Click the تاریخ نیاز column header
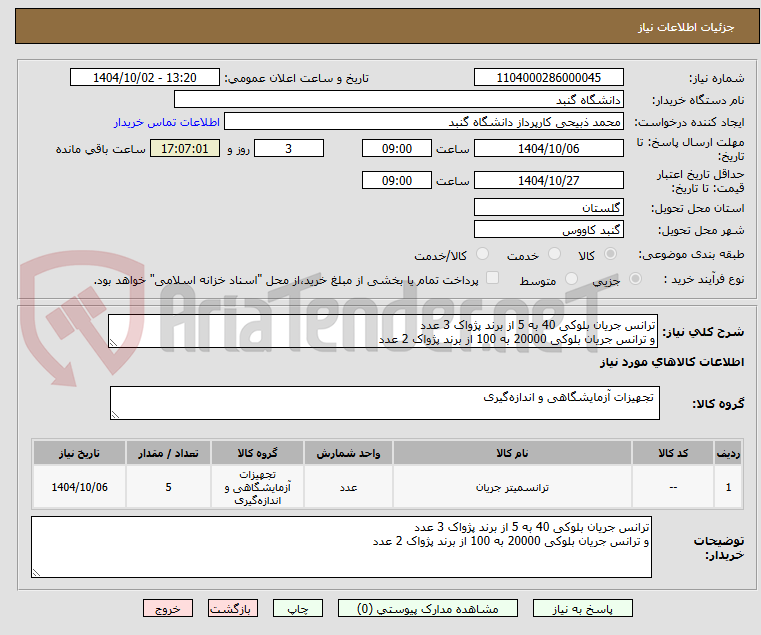Image resolution: width=761 pixels, height=635 pixels. pos(79,453)
